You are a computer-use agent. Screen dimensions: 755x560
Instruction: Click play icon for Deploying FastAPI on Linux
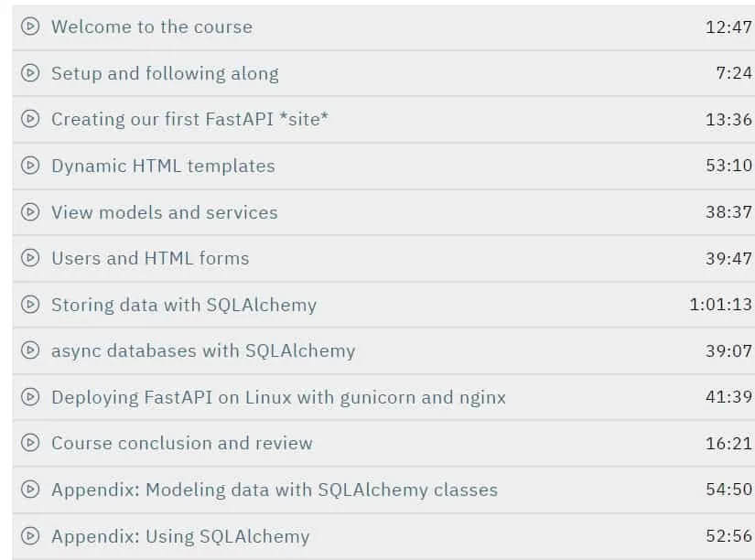(x=30, y=397)
